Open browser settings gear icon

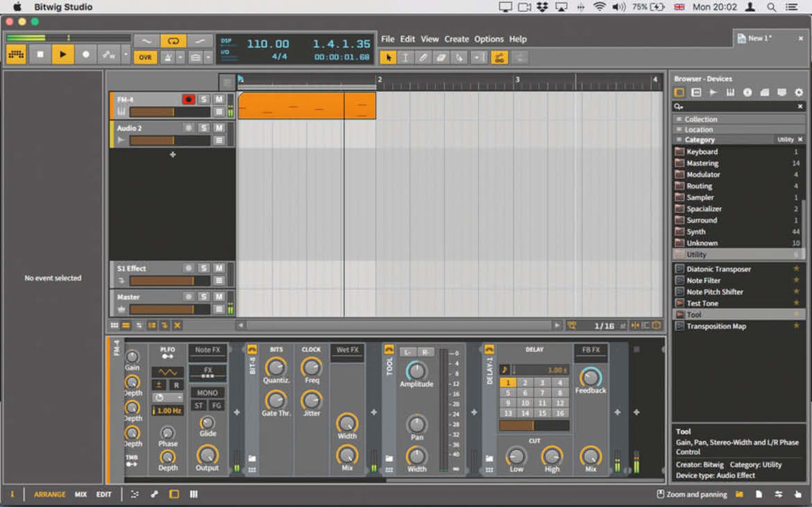coord(799,93)
